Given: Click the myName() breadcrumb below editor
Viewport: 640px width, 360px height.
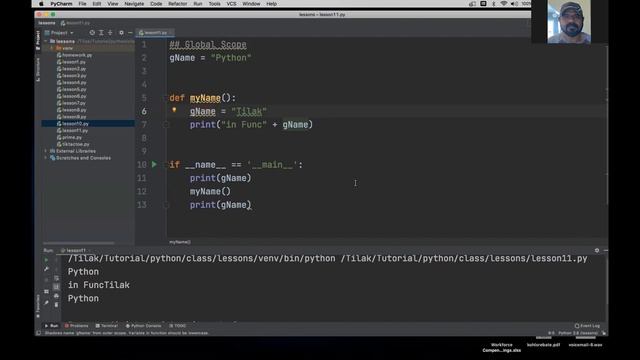Looking at the screenshot, I should [x=180, y=242].
